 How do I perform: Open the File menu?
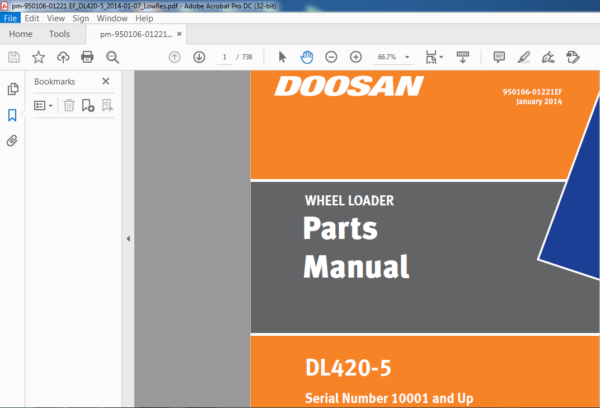click(x=10, y=18)
